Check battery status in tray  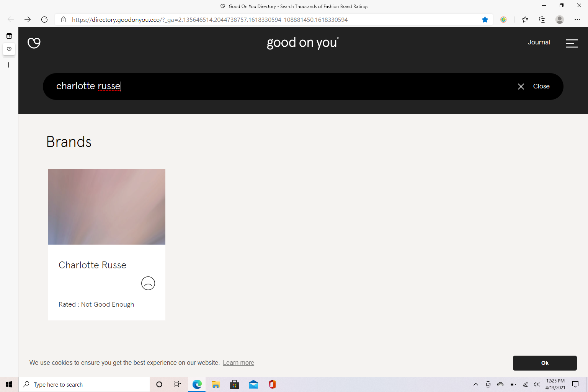pyautogui.click(x=513, y=384)
